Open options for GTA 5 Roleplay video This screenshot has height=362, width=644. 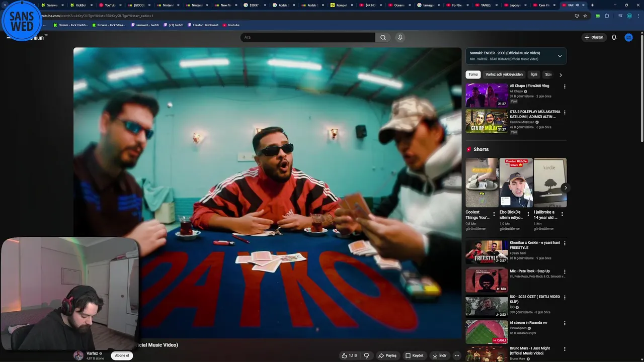click(565, 113)
